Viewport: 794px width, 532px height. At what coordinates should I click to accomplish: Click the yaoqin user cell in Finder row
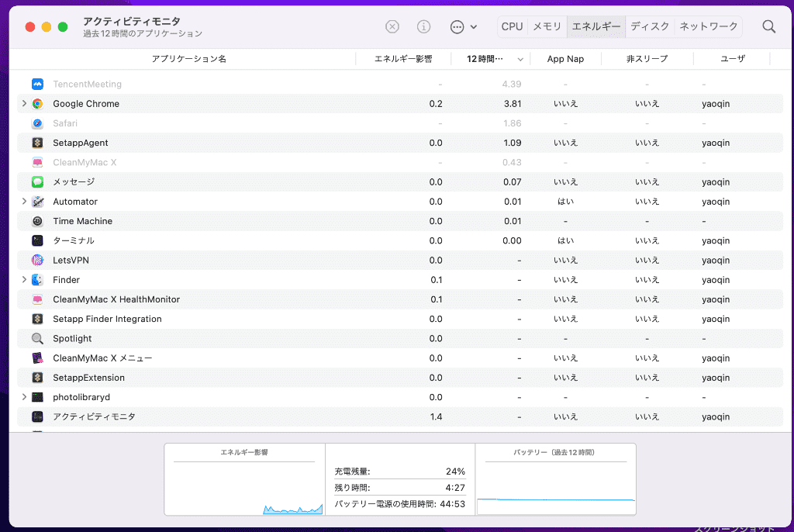coord(716,280)
